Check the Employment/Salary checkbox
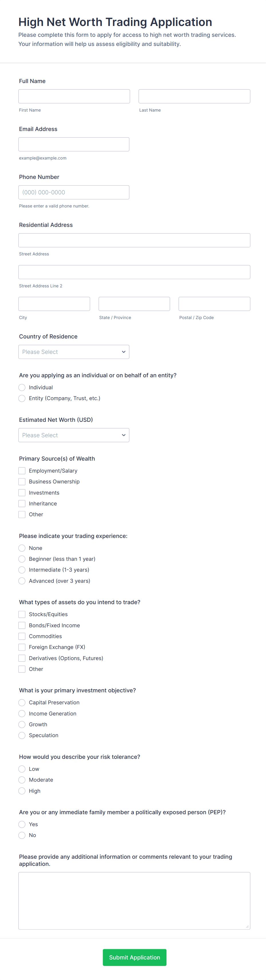The height and width of the screenshot is (980, 266). pyautogui.click(x=22, y=471)
